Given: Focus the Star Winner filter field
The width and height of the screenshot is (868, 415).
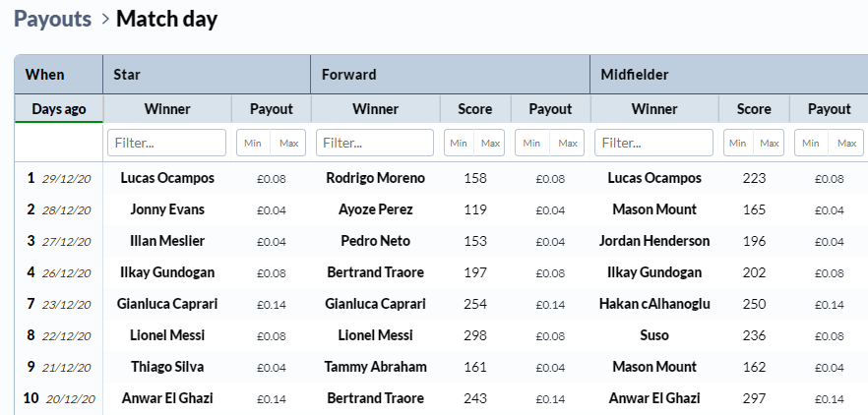Looking at the screenshot, I should pos(166,143).
